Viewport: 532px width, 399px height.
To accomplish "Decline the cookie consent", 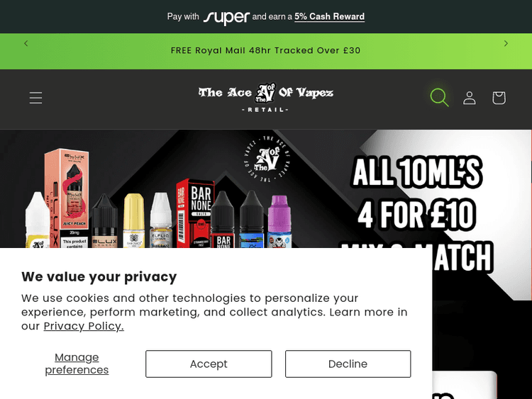I will pos(348,364).
